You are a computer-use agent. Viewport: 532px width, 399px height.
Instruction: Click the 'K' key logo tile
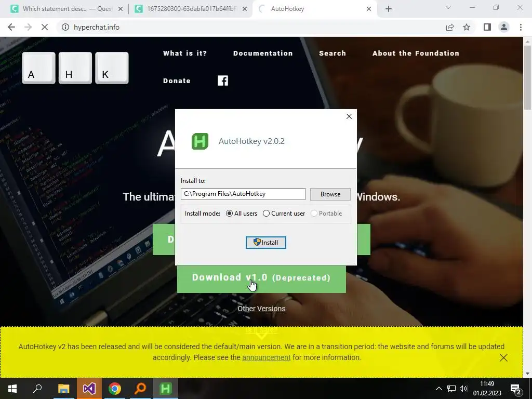(x=112, y=68)
